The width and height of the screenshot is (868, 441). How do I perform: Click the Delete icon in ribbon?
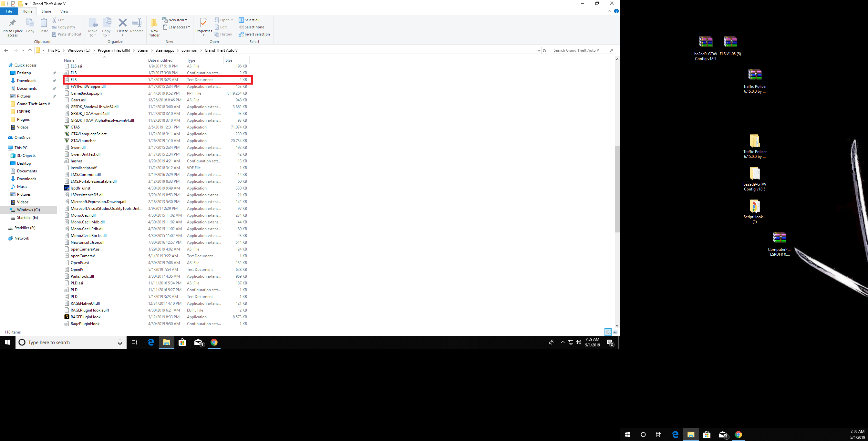122,23
